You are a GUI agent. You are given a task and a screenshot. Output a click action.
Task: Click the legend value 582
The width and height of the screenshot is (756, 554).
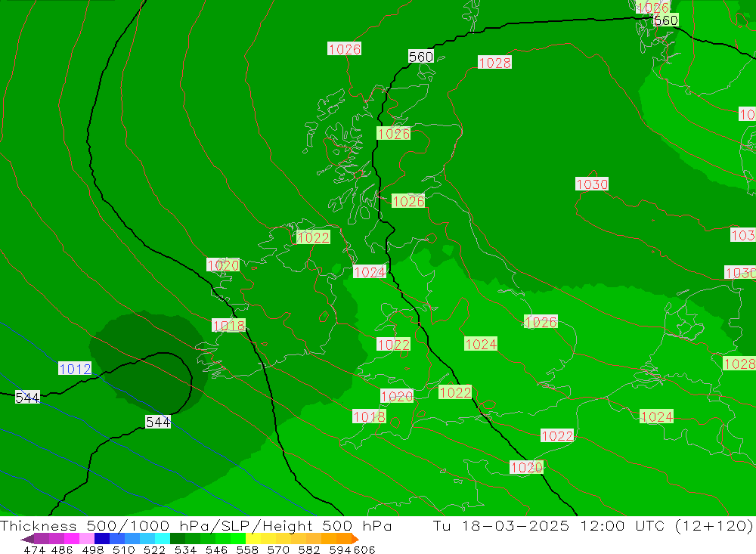point(309,549)
